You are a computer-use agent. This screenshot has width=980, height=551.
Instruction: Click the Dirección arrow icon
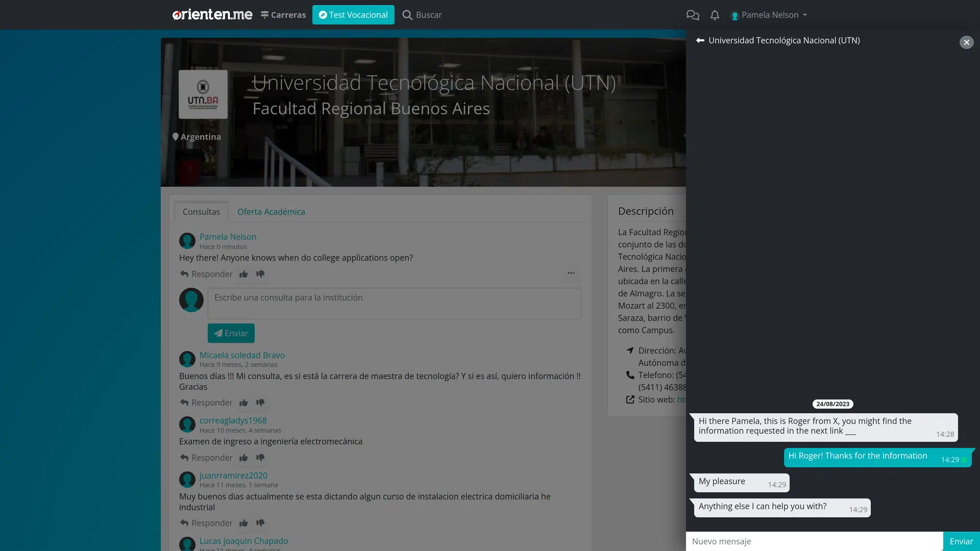630,350
